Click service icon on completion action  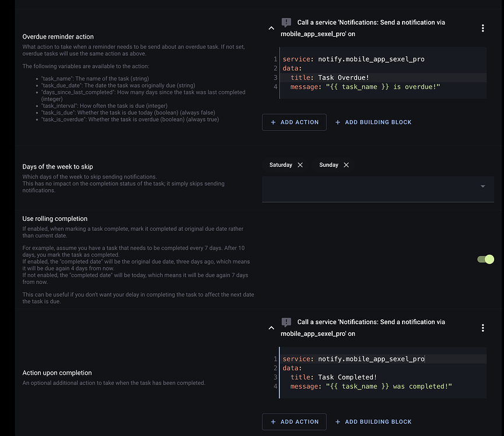(286, 322)
